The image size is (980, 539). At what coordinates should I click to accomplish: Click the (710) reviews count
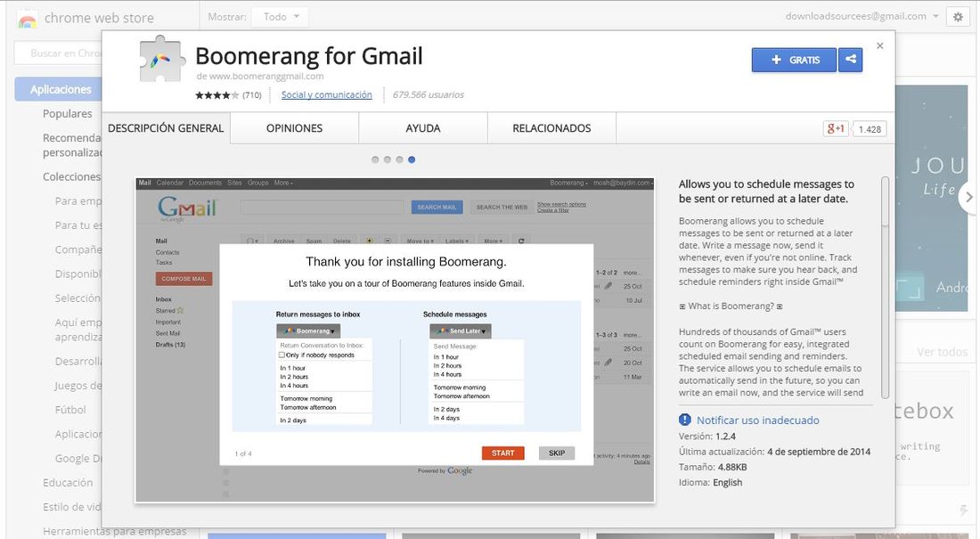click(x=252, y=95)
